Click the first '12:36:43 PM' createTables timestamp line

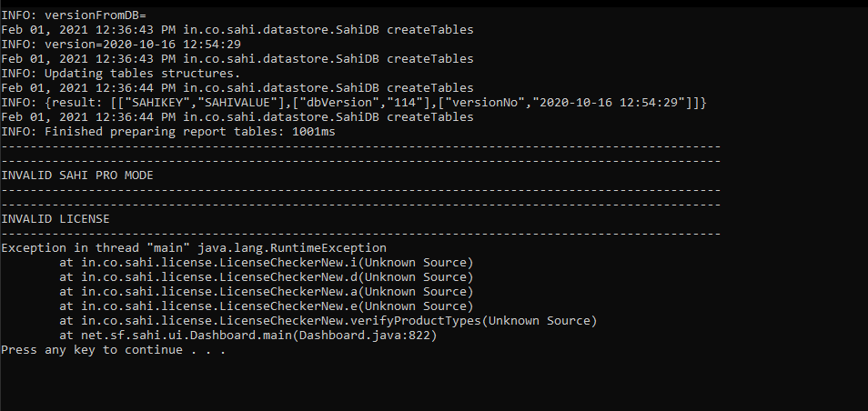coord(237,30)
